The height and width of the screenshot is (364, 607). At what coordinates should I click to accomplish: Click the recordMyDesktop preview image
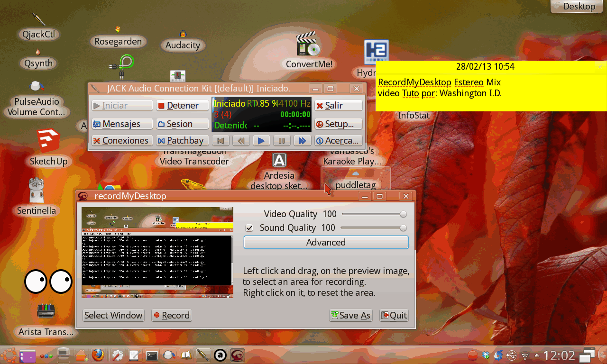pos(157,253)
